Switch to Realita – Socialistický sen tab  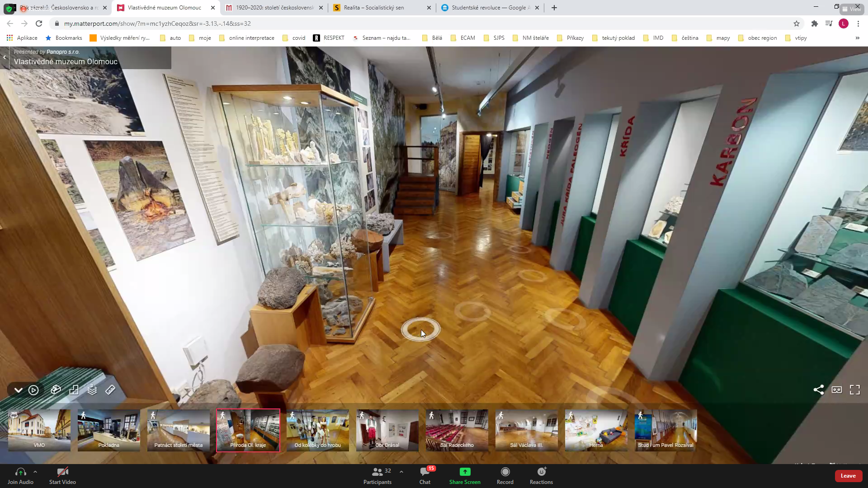pos(374,8)
